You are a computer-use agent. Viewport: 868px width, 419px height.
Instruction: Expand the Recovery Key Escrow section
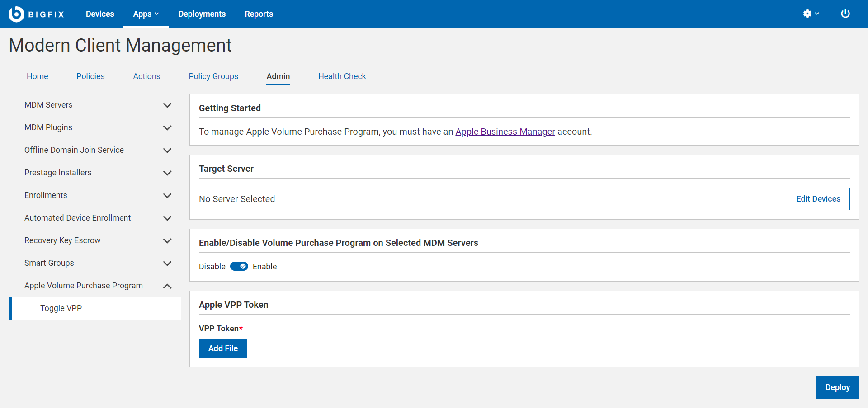[x=167, y=241]
